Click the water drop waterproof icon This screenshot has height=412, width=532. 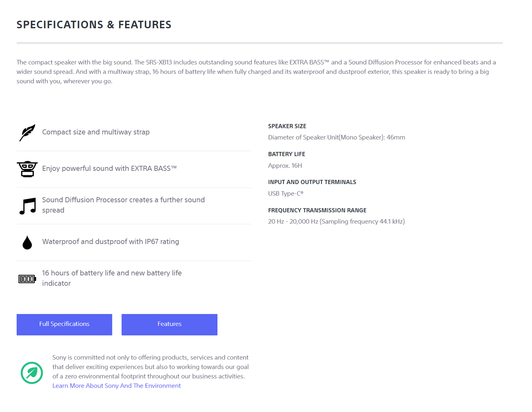[x=27, y=243]
